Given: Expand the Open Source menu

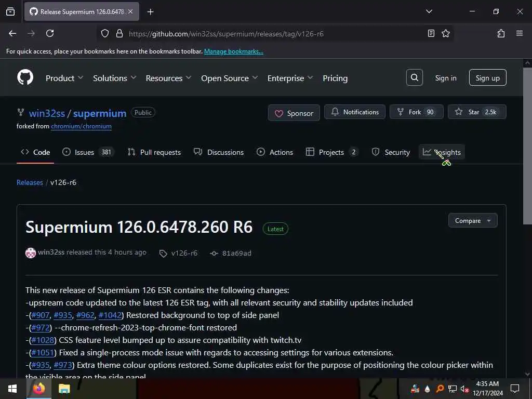Looking at the screenshot, I should tap(229, 78).
